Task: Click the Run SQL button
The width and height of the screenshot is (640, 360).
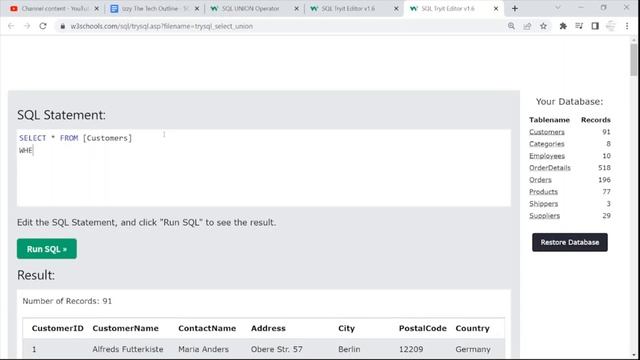Action: (x=47, y=249)
